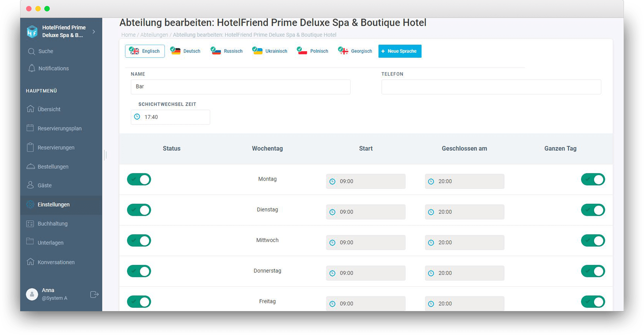Toggle Montag status switch

tap(139, 179)
